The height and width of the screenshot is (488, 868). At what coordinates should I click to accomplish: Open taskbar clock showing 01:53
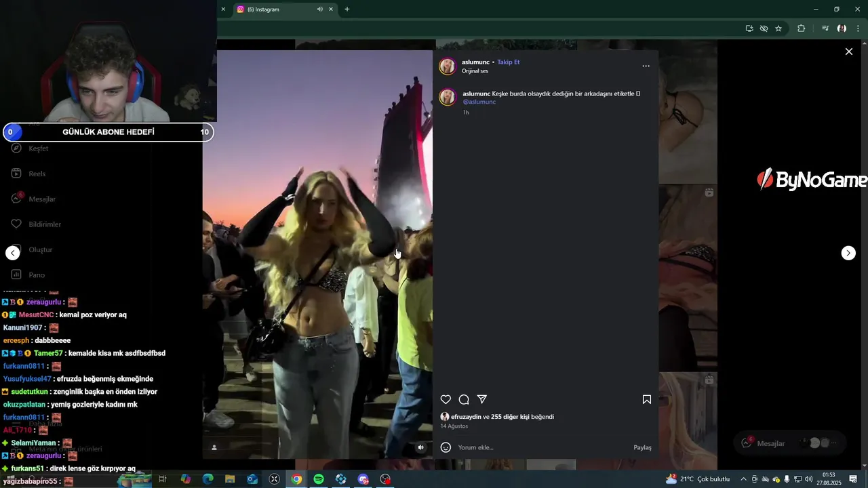(829, 479)
